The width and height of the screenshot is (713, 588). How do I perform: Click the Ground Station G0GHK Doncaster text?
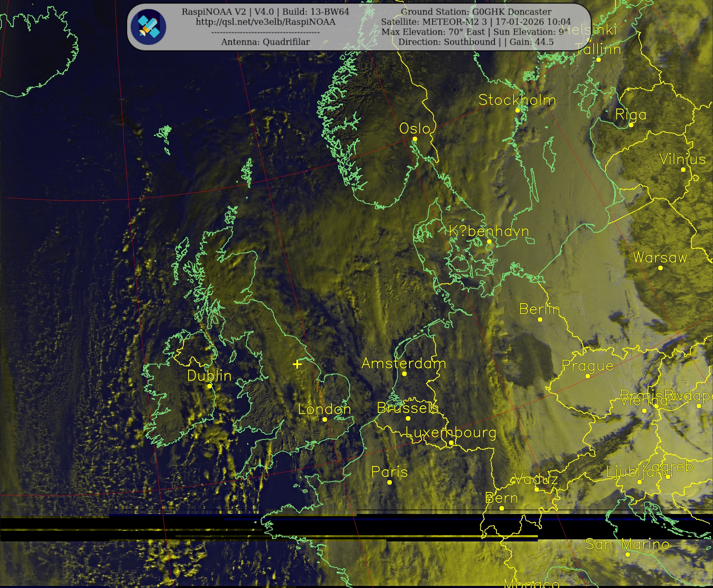pyautogui.click(x=476, y=12)
